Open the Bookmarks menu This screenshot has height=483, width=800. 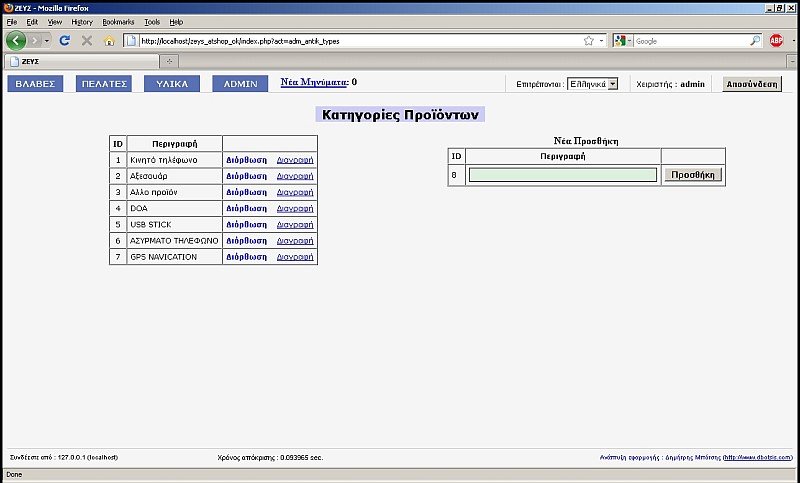click(x=118, y=22)
